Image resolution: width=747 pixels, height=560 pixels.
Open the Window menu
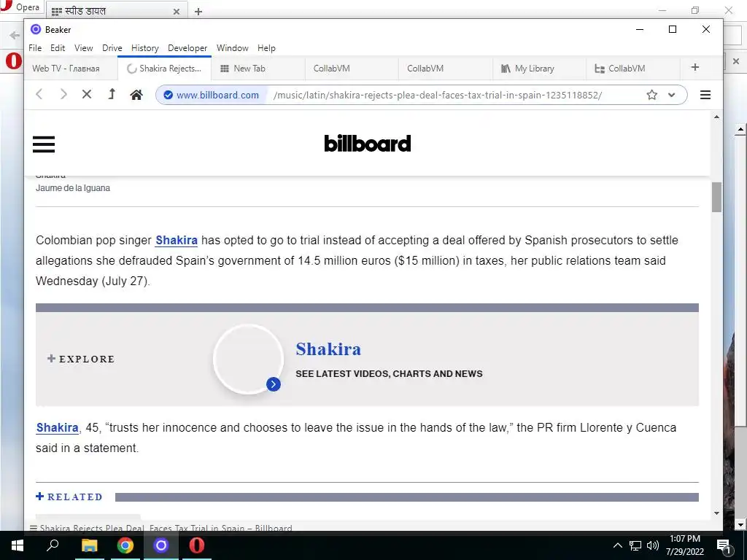tap(233, 48)
